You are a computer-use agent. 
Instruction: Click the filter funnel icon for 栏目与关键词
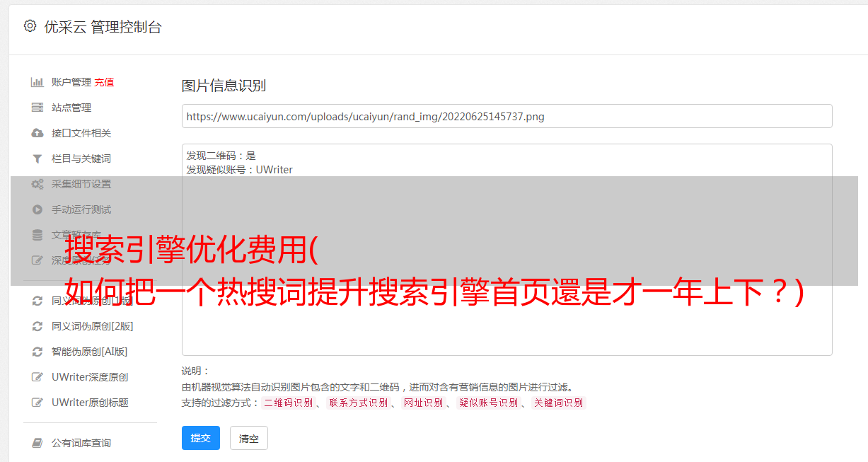pos(37,158)
